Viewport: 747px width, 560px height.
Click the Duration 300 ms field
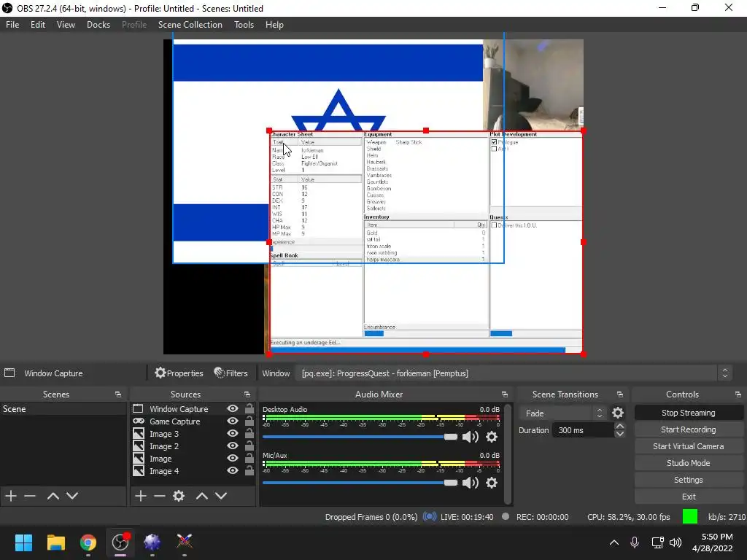583,430
